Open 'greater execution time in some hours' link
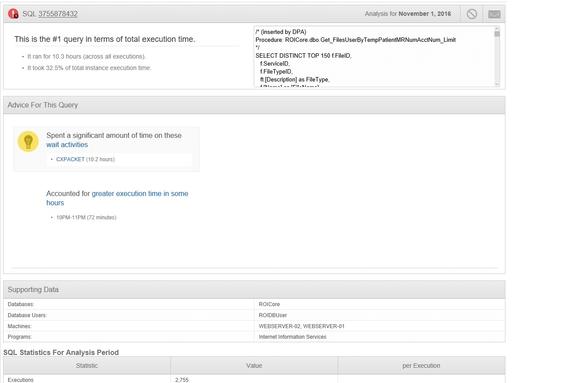Image resolution: width=575 pixels, height=383 pixels. click(x=117, y=198)
